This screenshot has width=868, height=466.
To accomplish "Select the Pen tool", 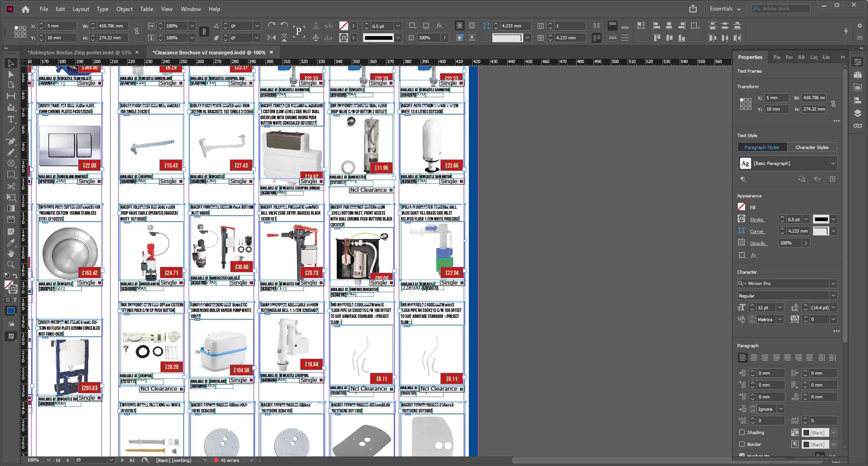I will click(x=11, y=141).
